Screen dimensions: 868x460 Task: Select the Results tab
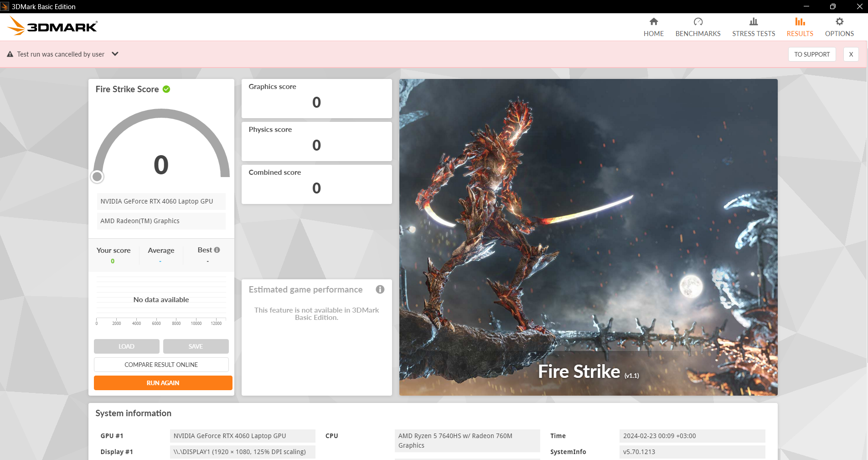tap(800, 27)
